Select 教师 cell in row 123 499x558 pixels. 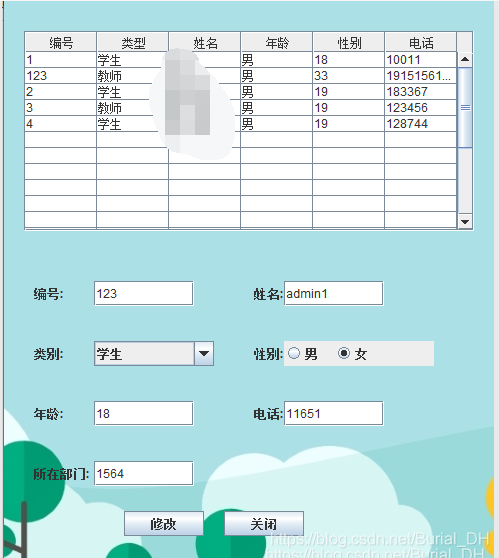point(133,76)
